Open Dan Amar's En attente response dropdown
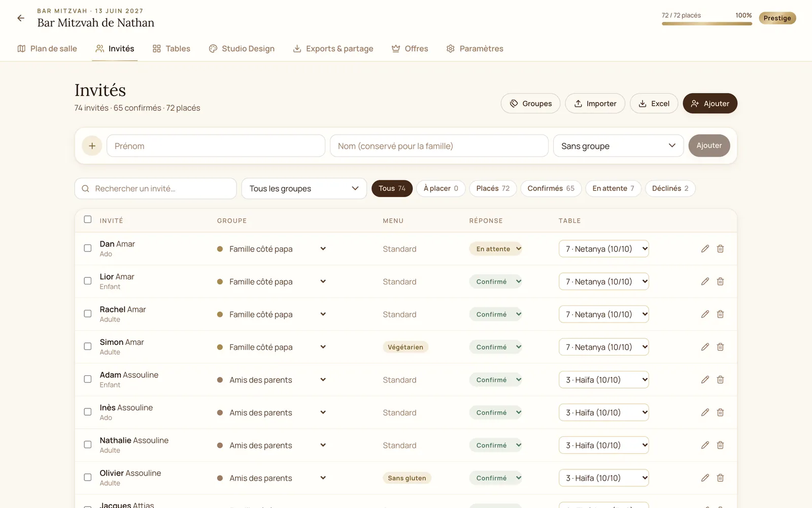This screenshot has width=812, height=508. point(496,249)
